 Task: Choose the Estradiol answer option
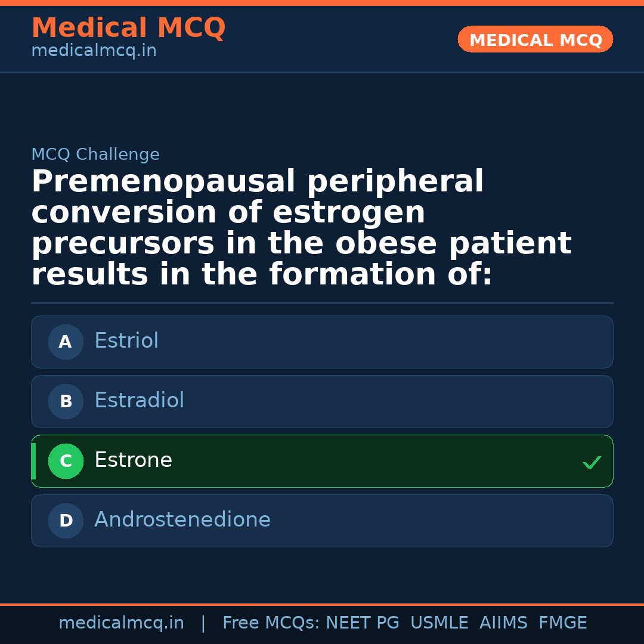(139, 401)
